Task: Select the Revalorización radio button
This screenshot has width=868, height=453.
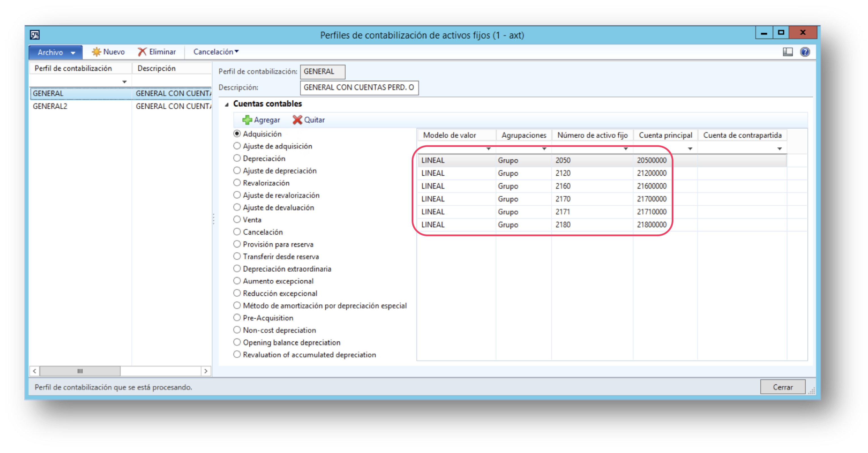Action: coord(237,183)
